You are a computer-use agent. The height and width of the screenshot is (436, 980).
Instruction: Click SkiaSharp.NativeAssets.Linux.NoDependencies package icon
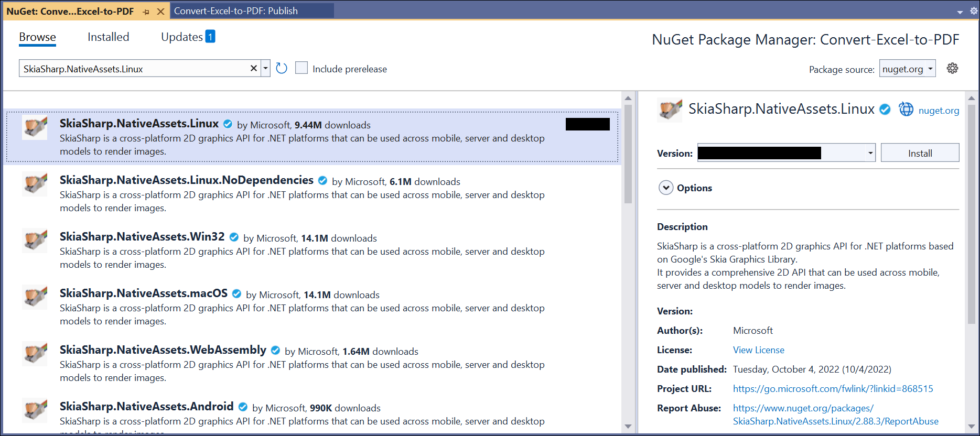coord(35,184)
